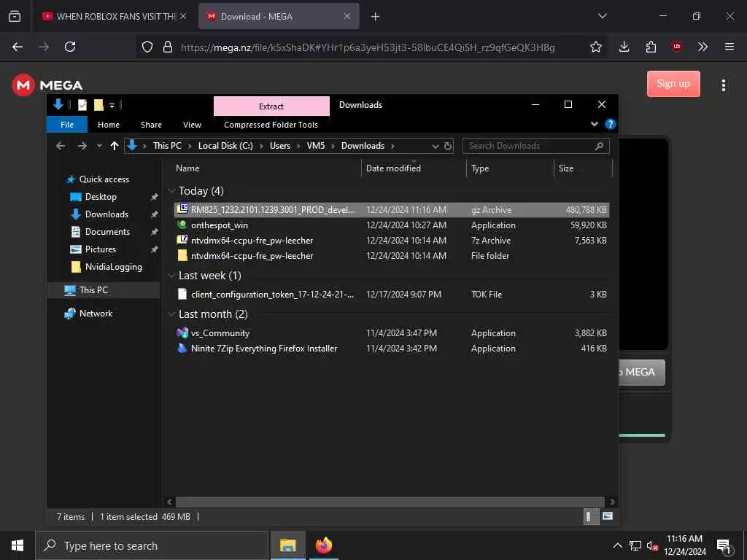Open MEGA three-dot options menu
This screenshot has width=747, height=560.
pyautogui.click(x=723, y=85)
